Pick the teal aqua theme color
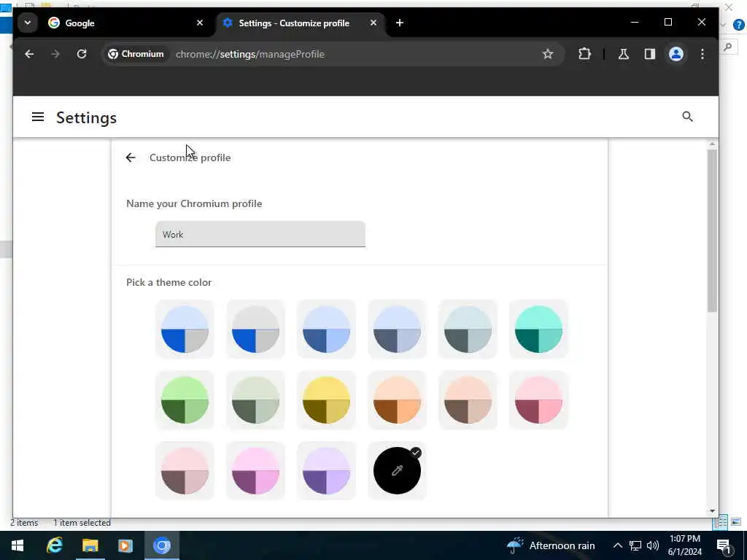 tap(538, 329)
